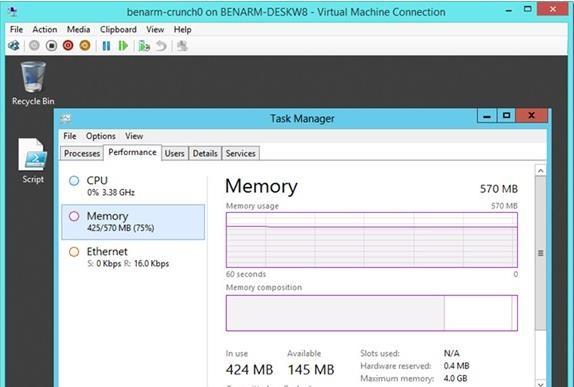Open the Media menu

pos(78,30)
